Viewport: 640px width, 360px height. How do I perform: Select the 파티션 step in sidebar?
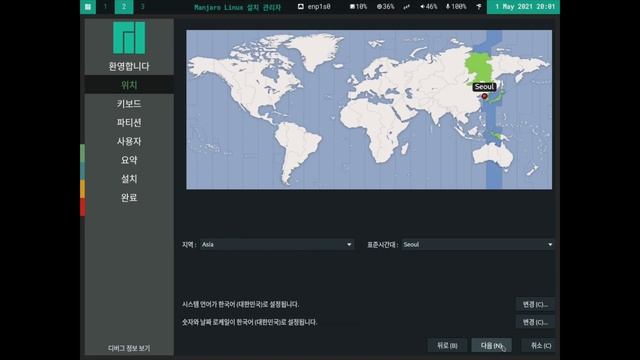pyautogui.click(x=129, y=122)
